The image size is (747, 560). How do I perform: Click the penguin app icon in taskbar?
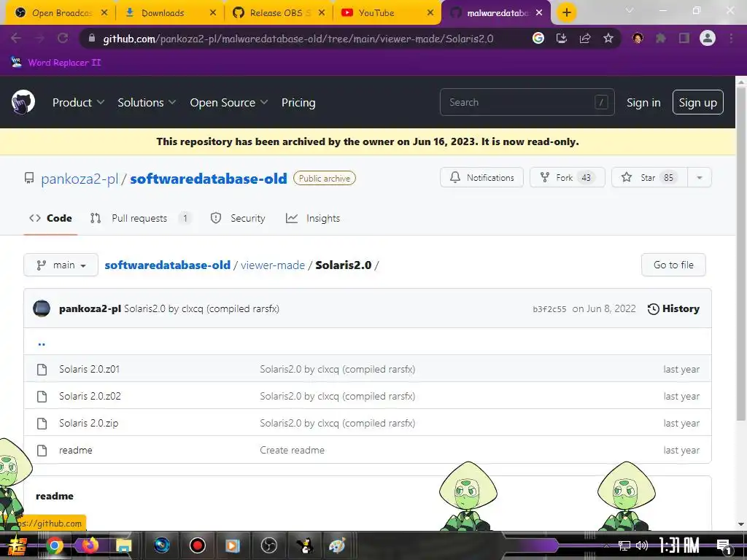pos(304,545)
